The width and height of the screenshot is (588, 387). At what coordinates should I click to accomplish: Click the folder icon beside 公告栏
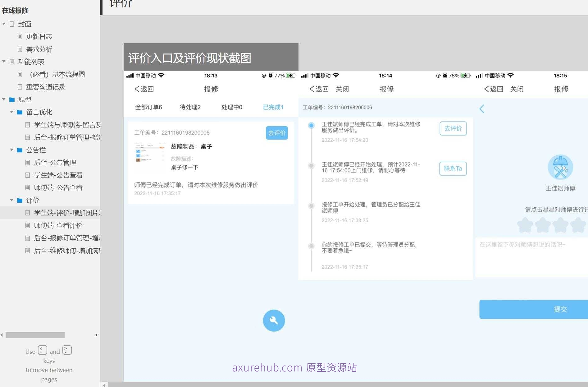coord(19,150)
